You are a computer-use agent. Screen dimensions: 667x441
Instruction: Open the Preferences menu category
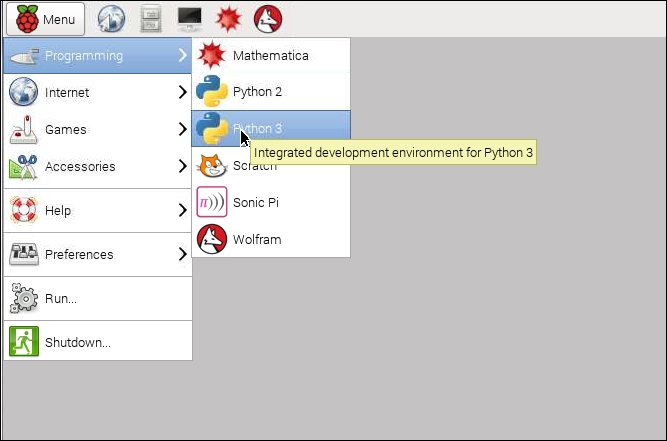tap(98, 254)
